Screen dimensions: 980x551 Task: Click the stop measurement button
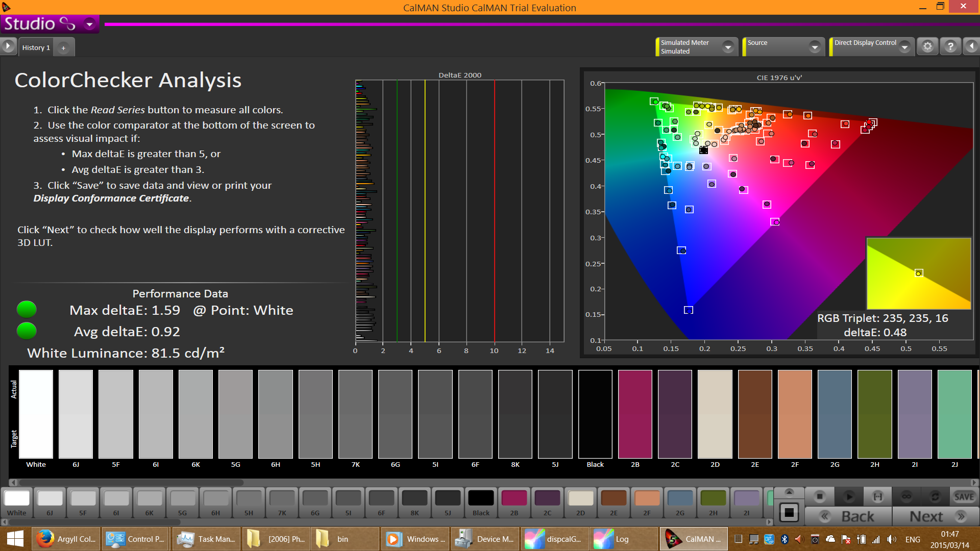click(820, 496)
